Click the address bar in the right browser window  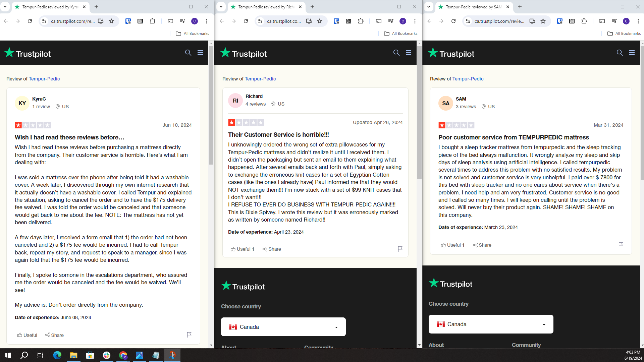pos(499,21)
